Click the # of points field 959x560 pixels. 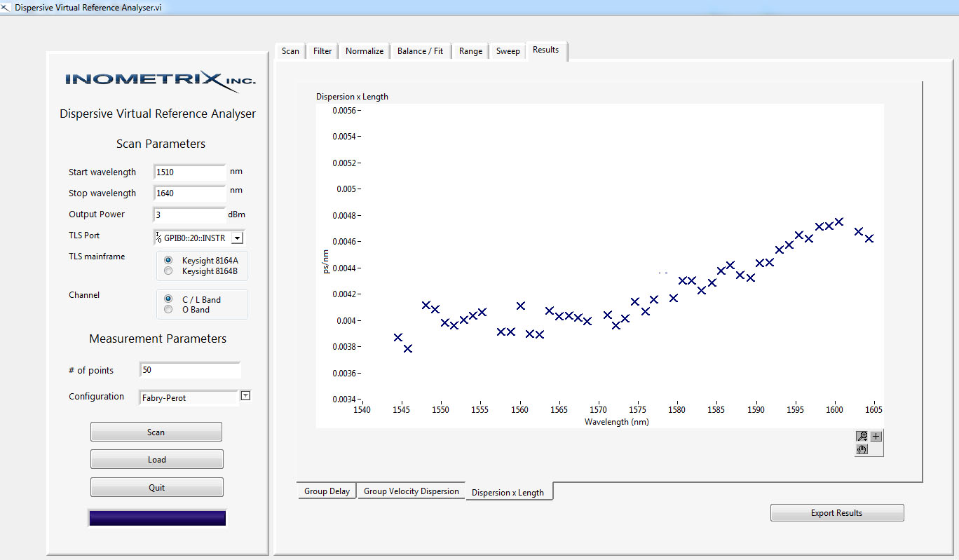pos(190,370)
